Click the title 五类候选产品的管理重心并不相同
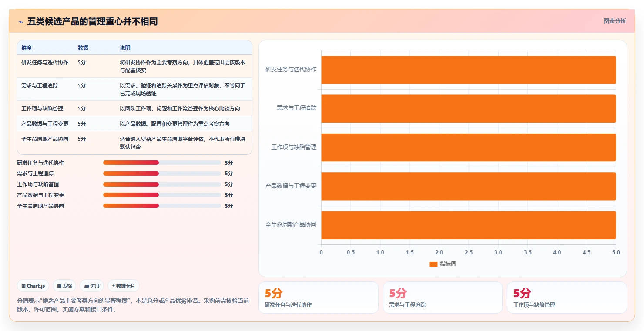644x331 pixels. click(x=92, y=22)
